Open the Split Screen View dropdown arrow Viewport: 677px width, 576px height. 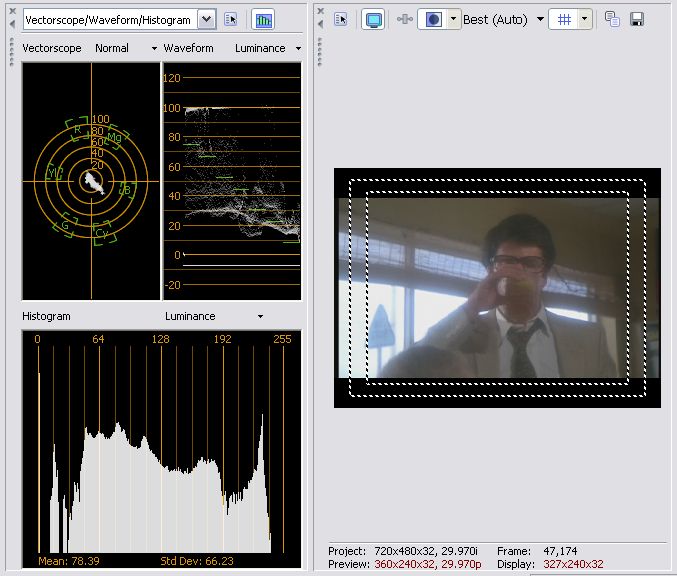[453, 19]
